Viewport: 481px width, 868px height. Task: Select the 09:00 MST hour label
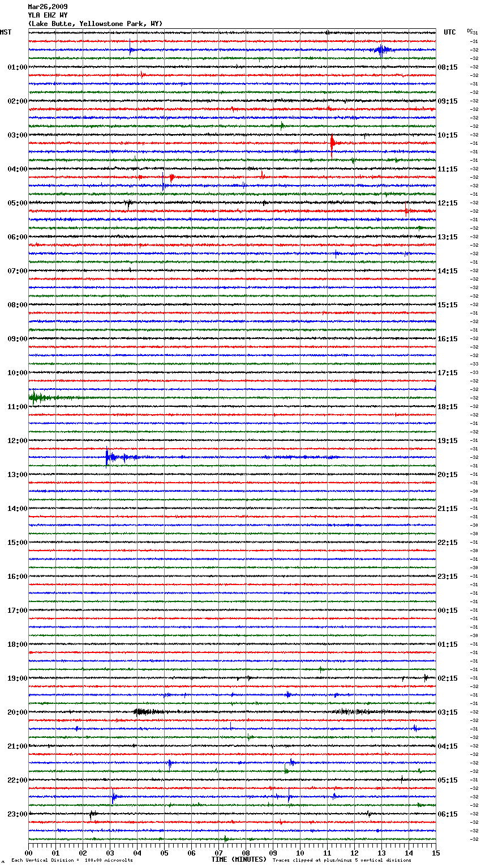tap(18, 339)
